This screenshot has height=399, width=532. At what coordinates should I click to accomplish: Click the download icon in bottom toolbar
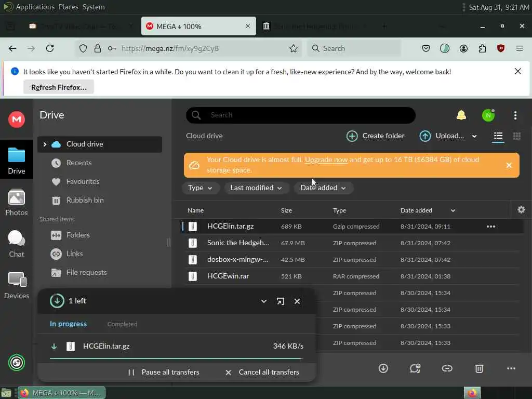[x=383, y=368]
